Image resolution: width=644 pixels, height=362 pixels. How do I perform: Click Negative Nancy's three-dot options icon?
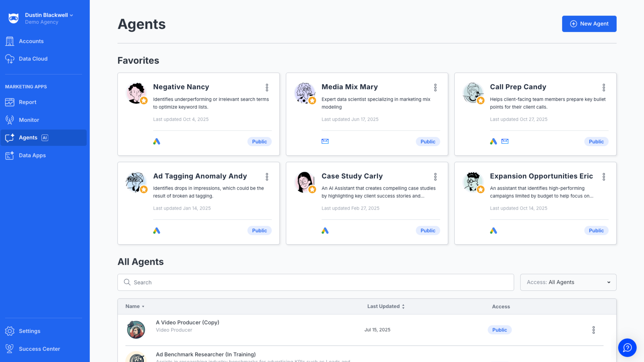pyautogui.click(x=267, y=87)
